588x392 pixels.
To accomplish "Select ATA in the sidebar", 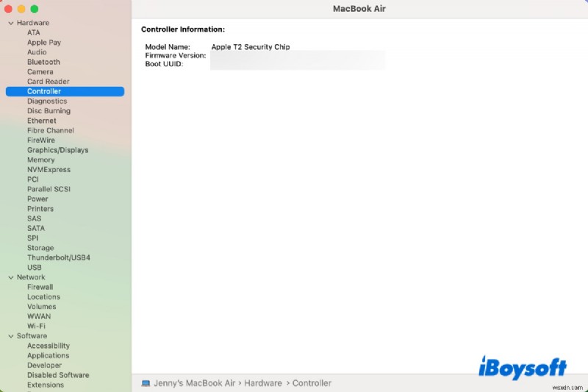I will (x=33, y=32).
